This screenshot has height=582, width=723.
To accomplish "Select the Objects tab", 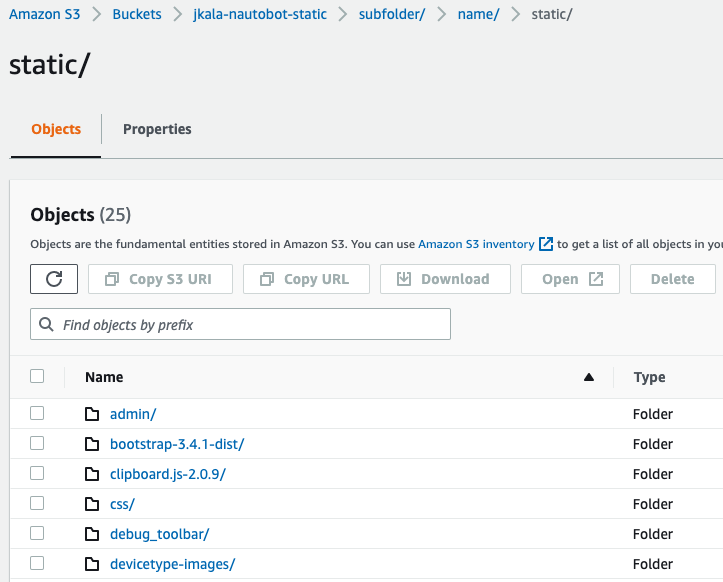I will 56,129.
